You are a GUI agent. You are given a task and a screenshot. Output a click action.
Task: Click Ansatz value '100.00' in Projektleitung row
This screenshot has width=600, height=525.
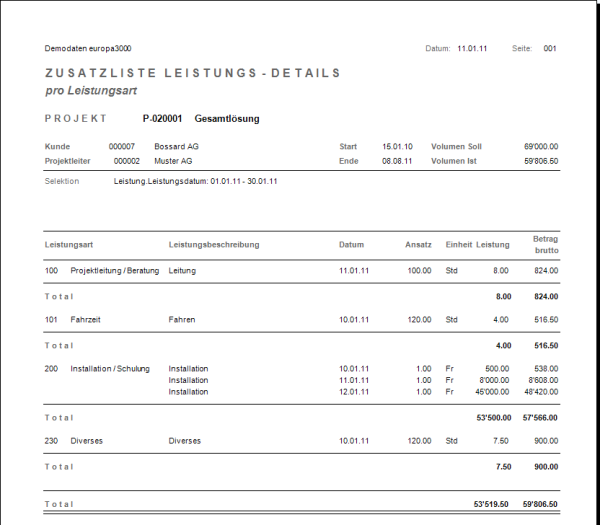click(x=419, y=271)
